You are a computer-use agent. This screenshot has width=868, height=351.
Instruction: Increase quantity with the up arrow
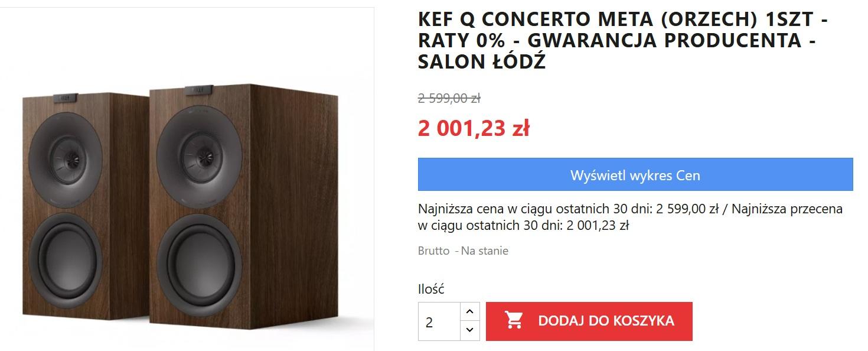(469, 311)
